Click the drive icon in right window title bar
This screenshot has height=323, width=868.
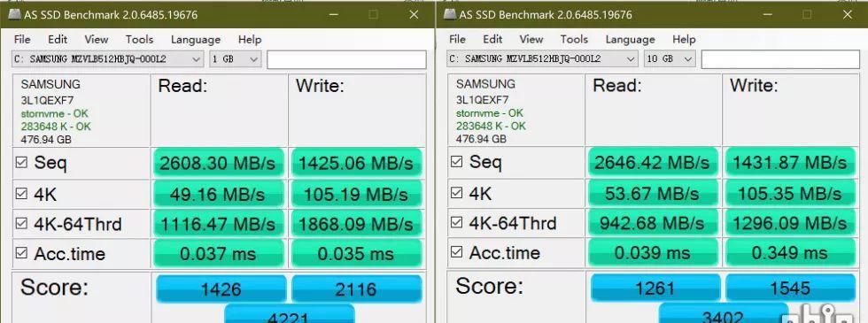tap(449, 14)
